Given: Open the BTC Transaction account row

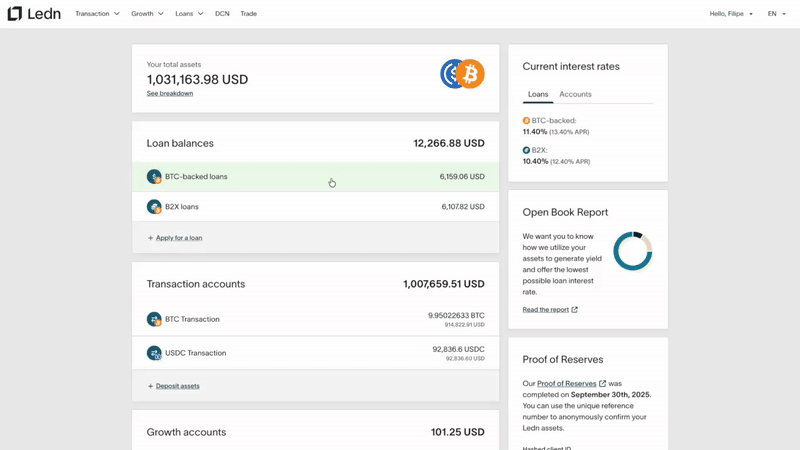Looking at the screenshot, I should pos(315,319).
